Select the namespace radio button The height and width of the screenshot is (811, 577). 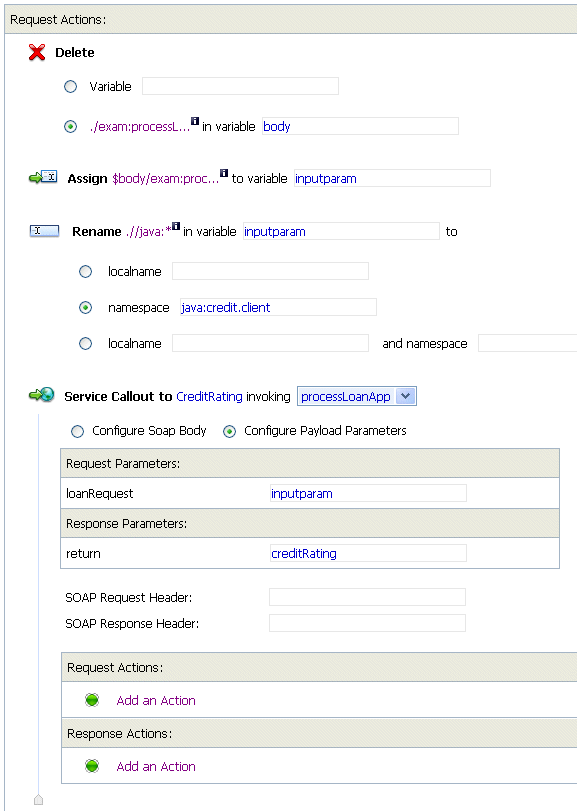[x=85, y=308]
